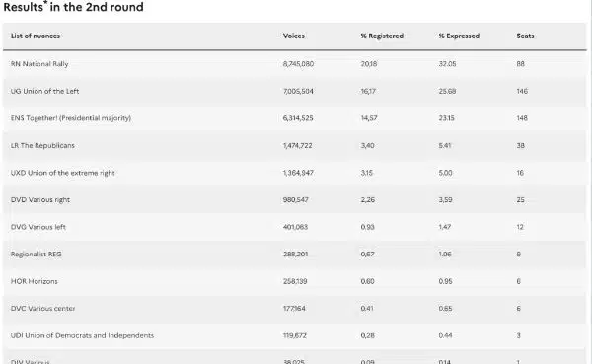
Task: Click the 1,47 expressed percentage
Action: tap(445, 227)
